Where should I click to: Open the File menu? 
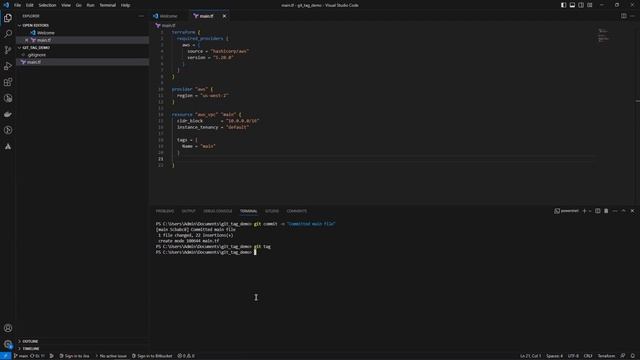tap(18, 5)
